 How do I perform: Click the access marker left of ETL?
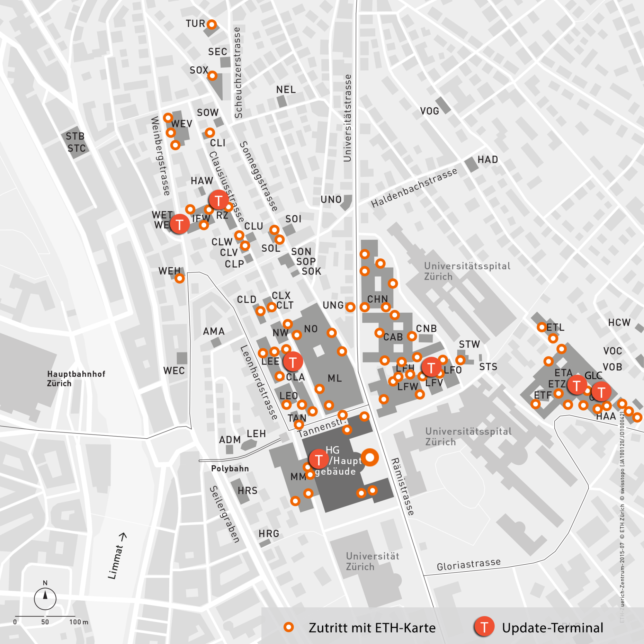pos(542,327)
